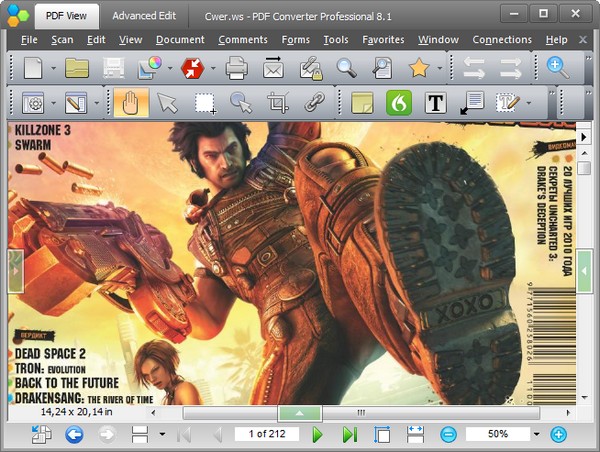The image size is (600, 452).
Task: Open dropdown beside create PDF icon
Action: click(x=170, y=69)
